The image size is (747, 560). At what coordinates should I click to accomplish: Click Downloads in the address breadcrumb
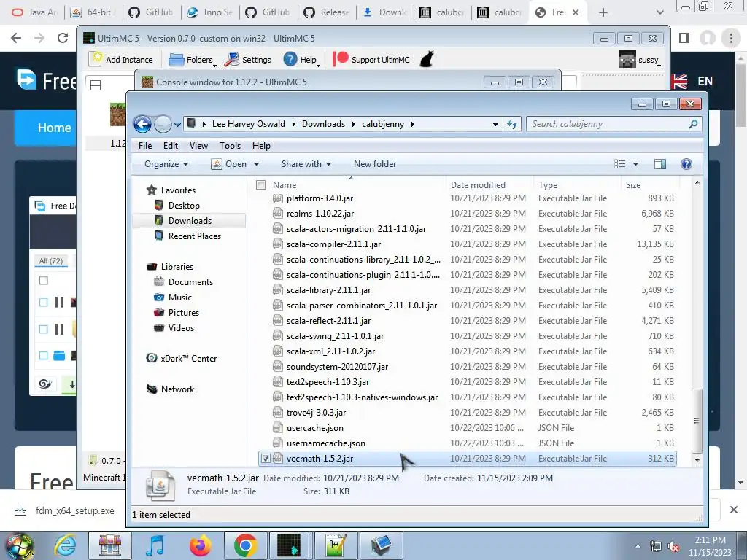click(323, 124)
